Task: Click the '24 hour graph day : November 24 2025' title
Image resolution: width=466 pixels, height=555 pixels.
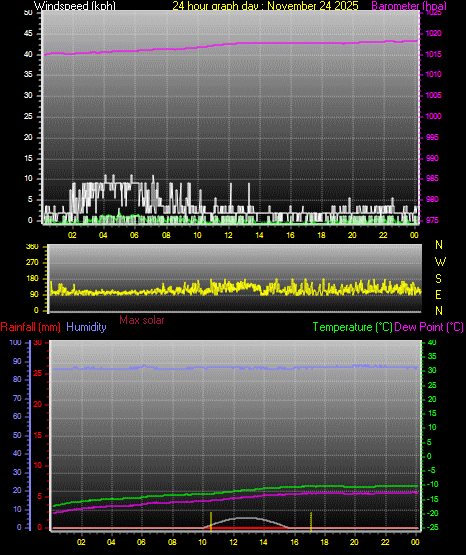Action: tap(265, 5)
